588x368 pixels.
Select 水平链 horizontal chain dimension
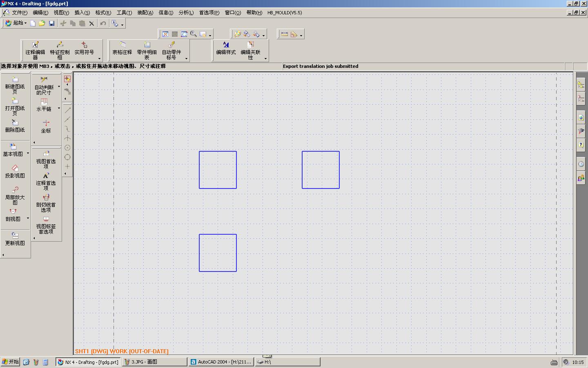[44, 105]
